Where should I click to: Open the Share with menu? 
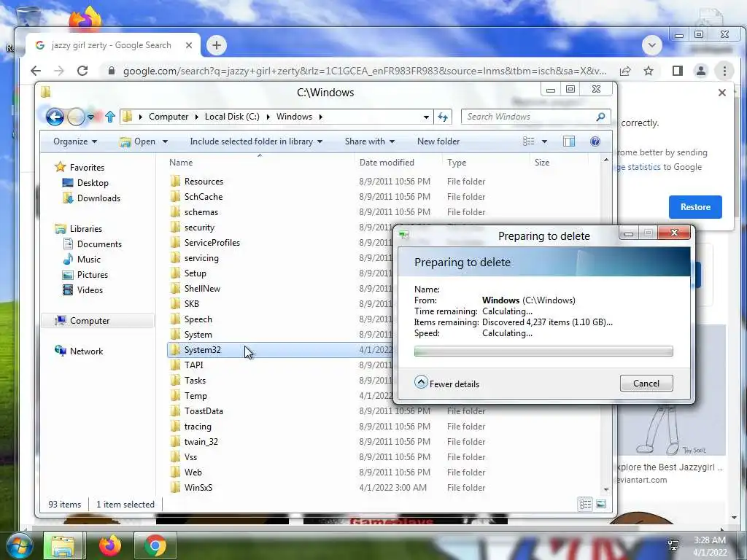tap(370, 141)
